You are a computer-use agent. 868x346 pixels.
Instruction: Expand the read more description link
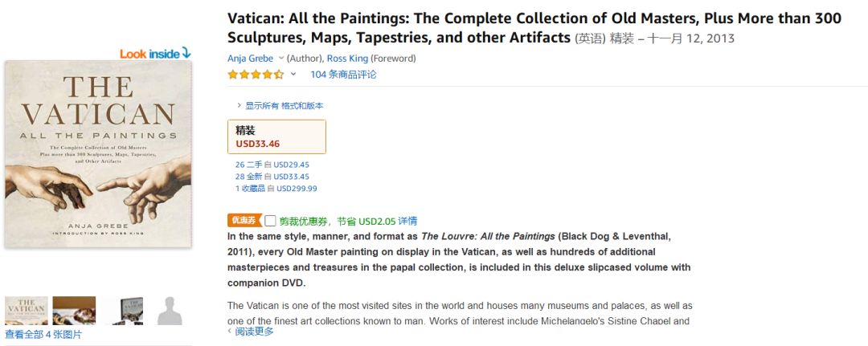click(x=254, y=332)
